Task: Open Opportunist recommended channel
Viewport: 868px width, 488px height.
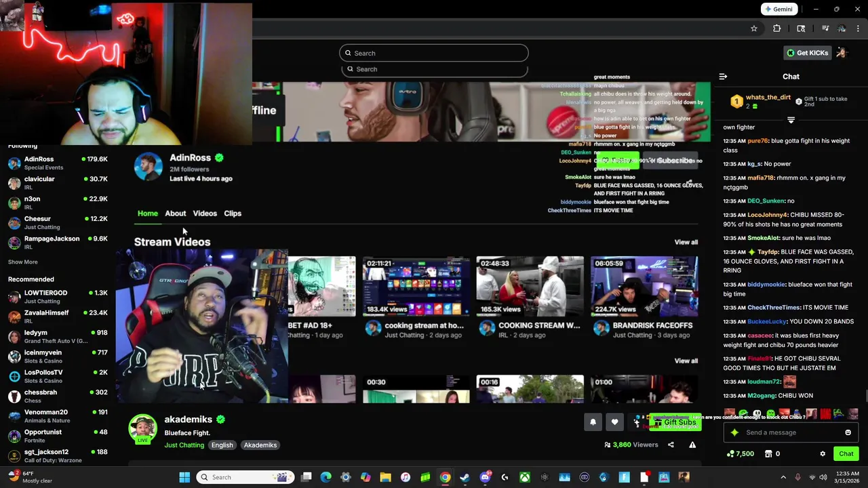Action: pyautogui.click(x=58, y=436)
